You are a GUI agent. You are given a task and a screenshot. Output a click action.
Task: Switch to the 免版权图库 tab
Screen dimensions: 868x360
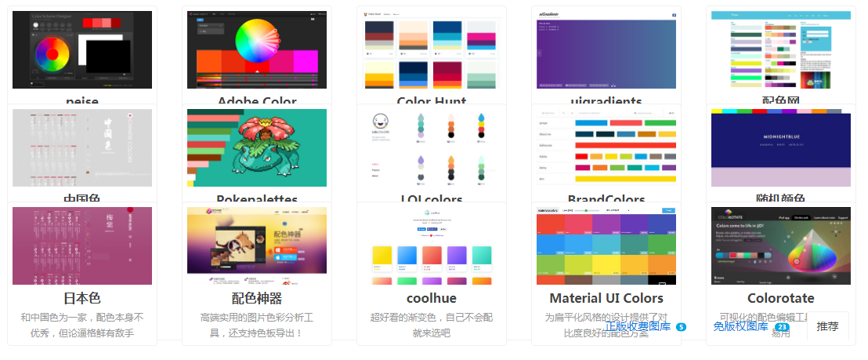740,327
